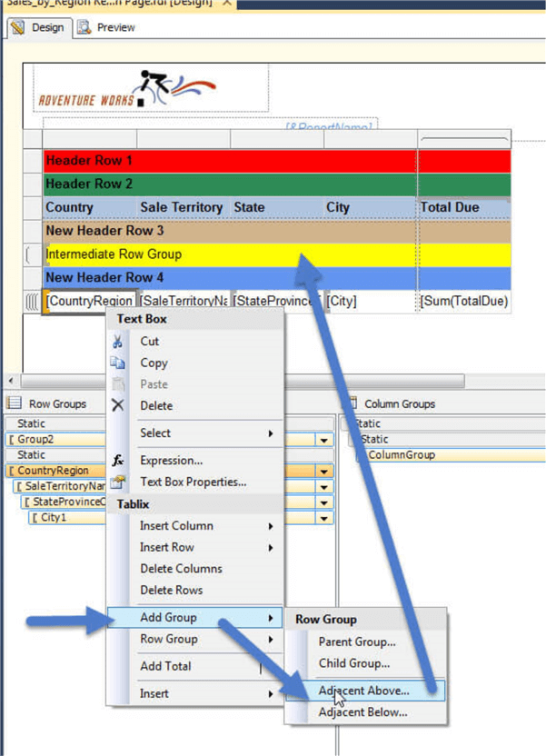Click the Delete X icon

click(x=117, y=405)
